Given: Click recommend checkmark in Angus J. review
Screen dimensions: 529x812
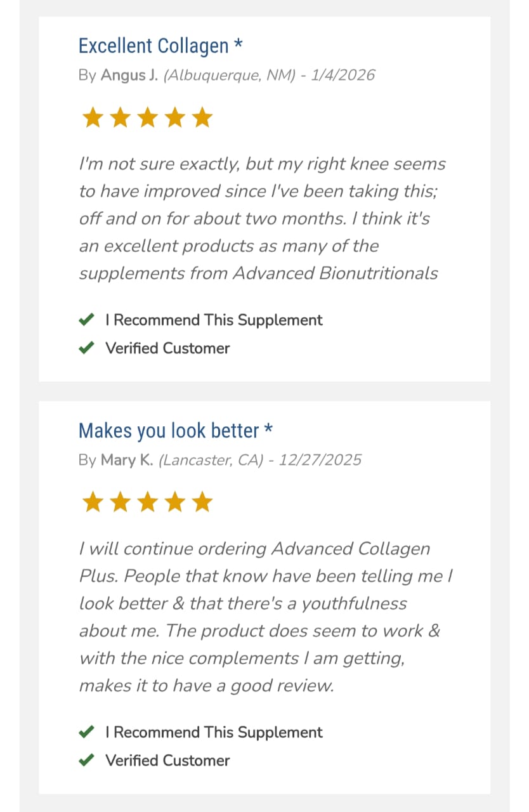Looking at the screenshot, I should [x=86, y=320].
